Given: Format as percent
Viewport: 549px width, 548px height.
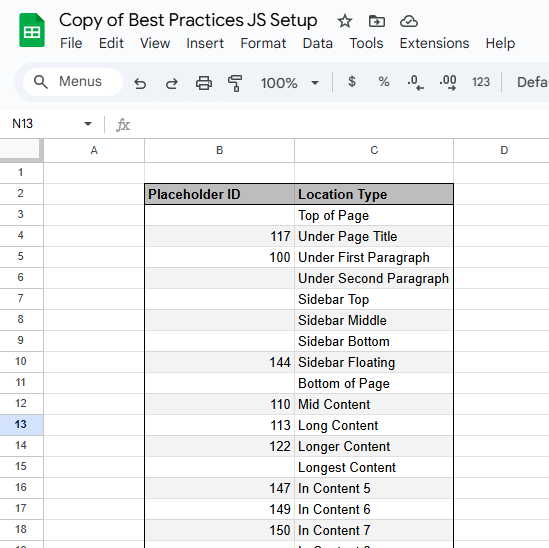Looking at the screenshot, I should coord(384,82).
